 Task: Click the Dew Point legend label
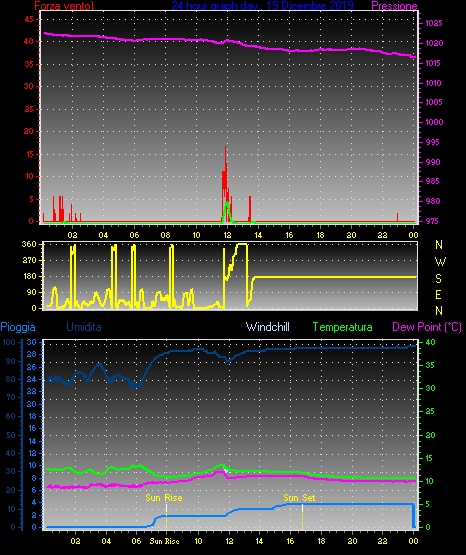pos(427,327)
